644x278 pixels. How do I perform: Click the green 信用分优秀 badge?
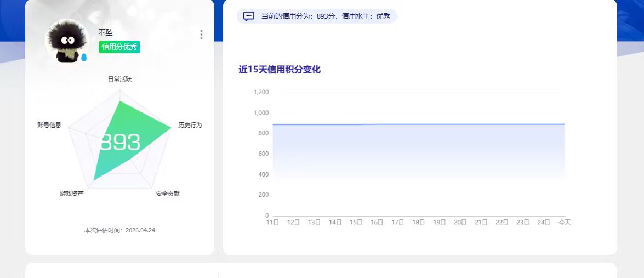[119, 47]
